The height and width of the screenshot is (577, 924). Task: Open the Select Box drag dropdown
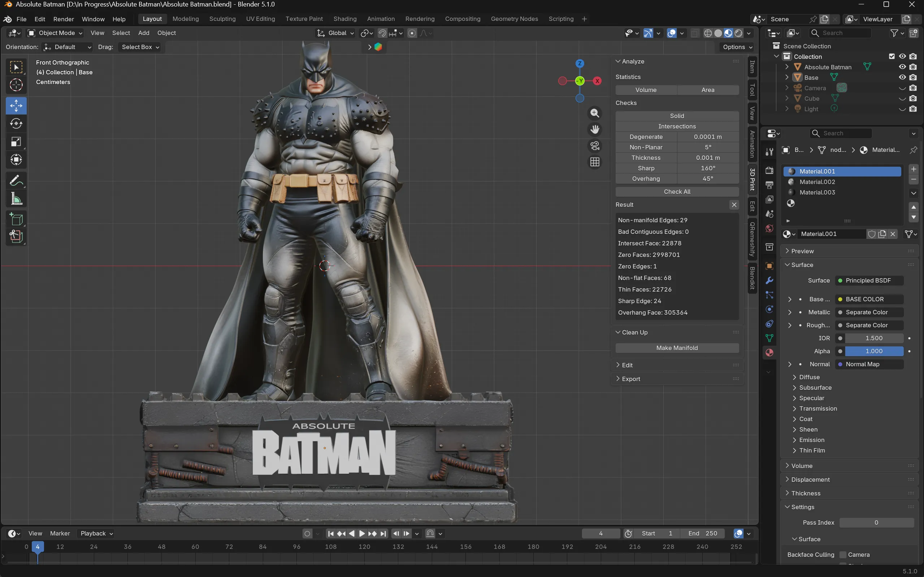[x=139, y=47]
